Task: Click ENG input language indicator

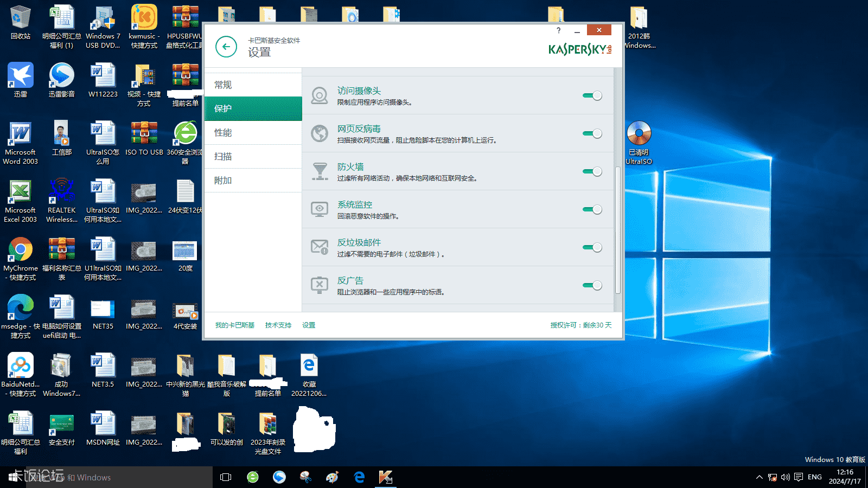Action: [815, 477]
